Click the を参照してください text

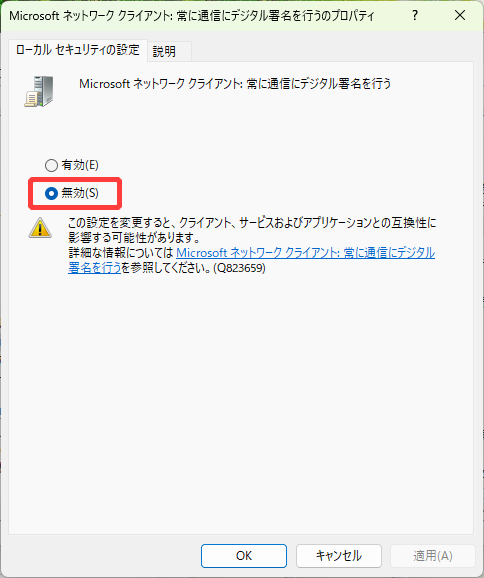pos(166,268)
